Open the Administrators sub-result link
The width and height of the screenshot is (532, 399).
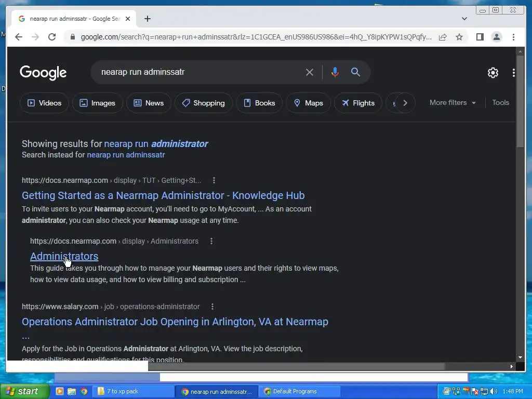point(64,256)
